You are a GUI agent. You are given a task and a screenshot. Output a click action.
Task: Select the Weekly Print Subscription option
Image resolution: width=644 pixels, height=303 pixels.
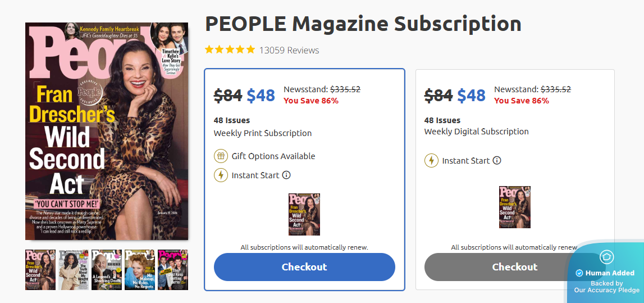click(262, 133)
